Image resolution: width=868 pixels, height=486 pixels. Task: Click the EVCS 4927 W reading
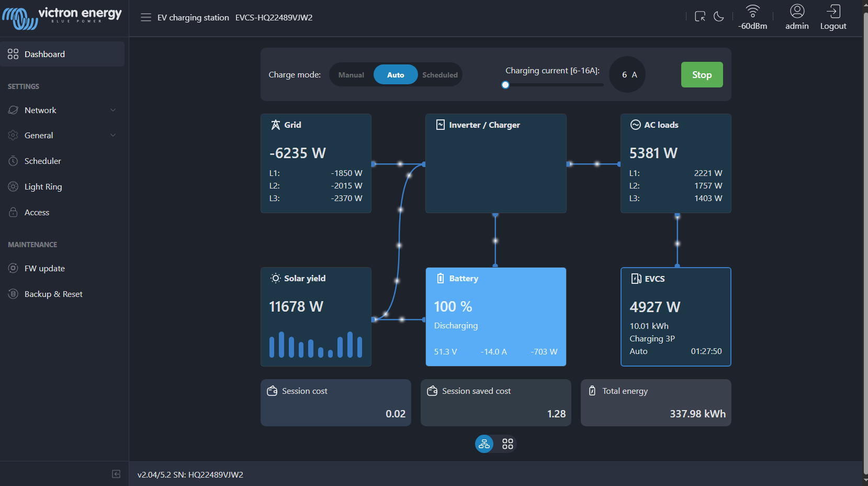(x=655, y=307)
